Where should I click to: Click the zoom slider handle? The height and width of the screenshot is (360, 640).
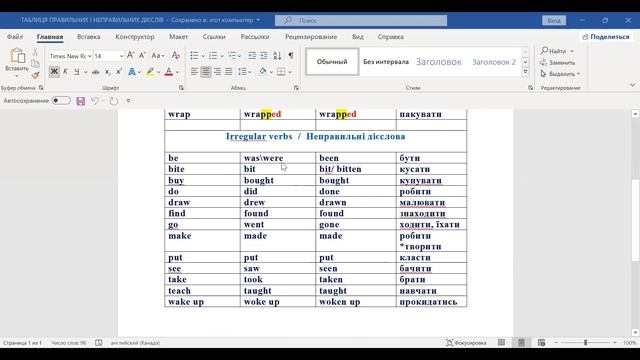585,343
